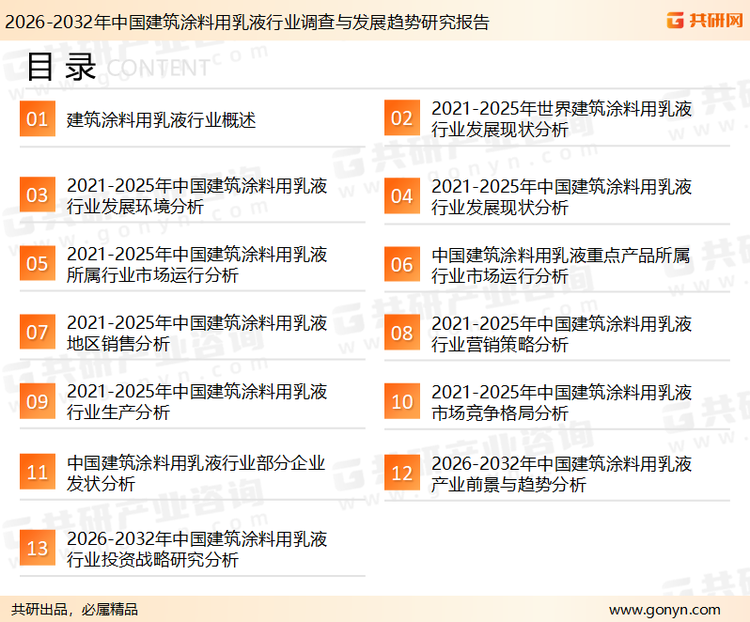Click the report title 2026-2032年中国建筑涂料用乳液行业调查
Viewport: 750px width, 622px height.
coord(247,22)
